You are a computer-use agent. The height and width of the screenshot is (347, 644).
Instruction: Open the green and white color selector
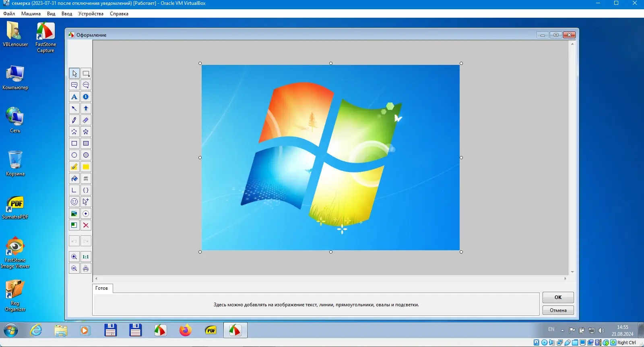click(74, 225)
